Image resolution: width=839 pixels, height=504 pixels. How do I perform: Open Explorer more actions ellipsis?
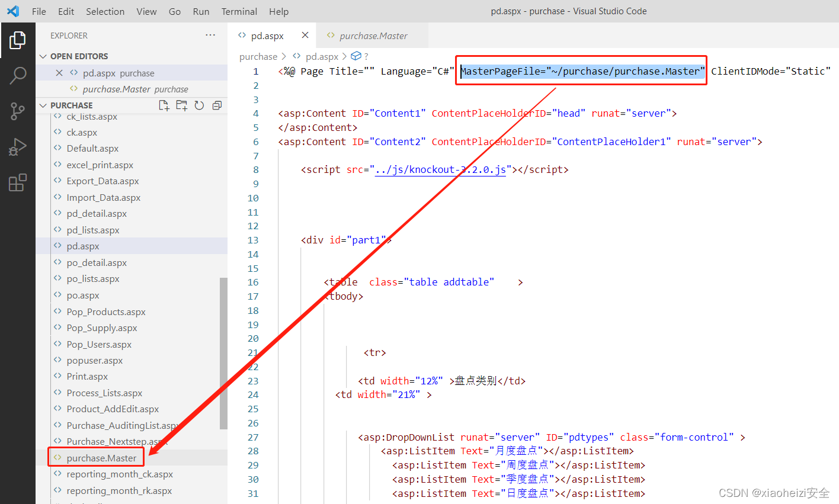210,36
